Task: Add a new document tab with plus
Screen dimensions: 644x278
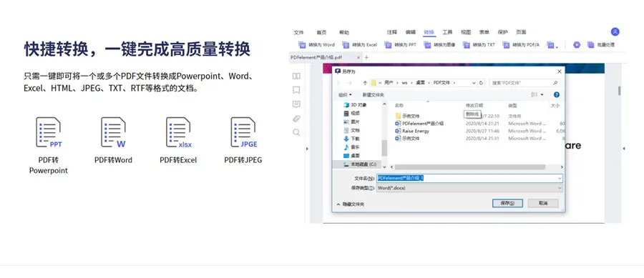Action: [x=366, y=58]
